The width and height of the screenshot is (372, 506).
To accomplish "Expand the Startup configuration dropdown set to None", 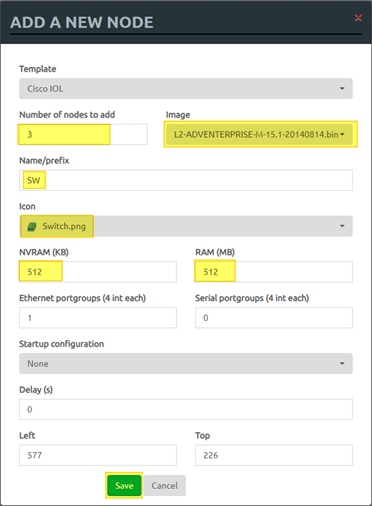I will click(x=186, y=363).
